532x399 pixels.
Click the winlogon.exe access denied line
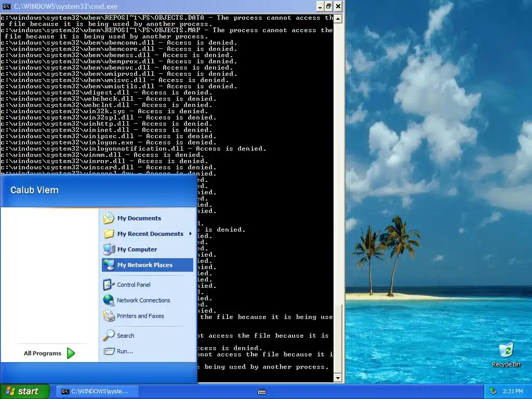point(109,142)
